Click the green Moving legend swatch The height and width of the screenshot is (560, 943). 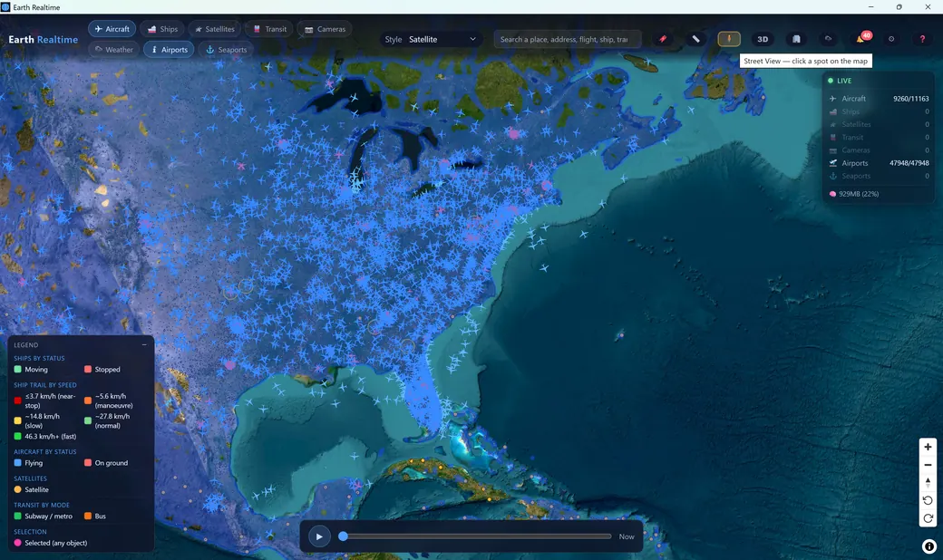point(17,370)
